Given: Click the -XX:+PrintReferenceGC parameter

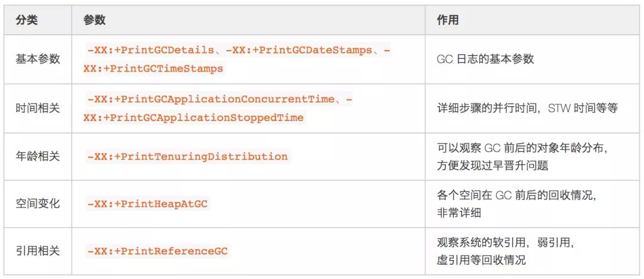Looking at the screenshot, I should [x=157, y=250].
